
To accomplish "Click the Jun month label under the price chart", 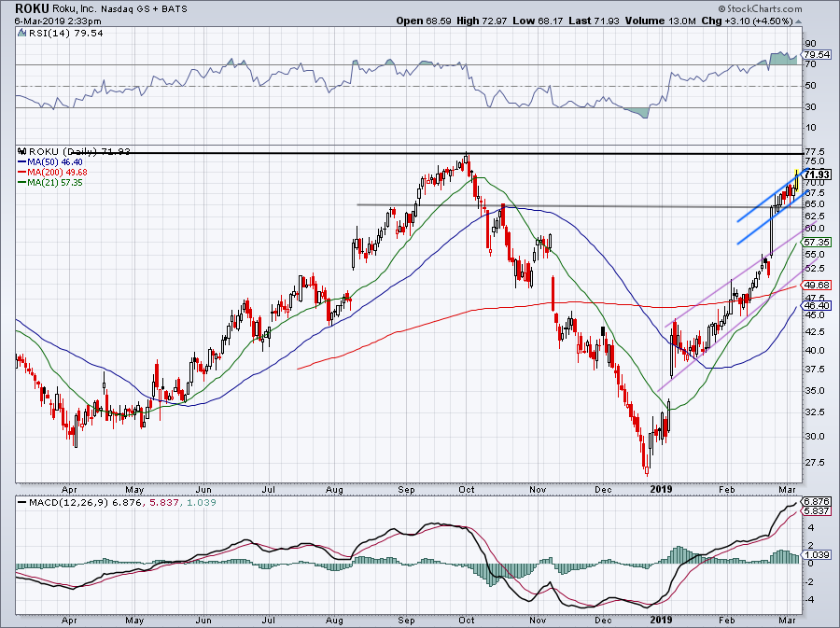I will pyautogui.click(x=203, y=489).
